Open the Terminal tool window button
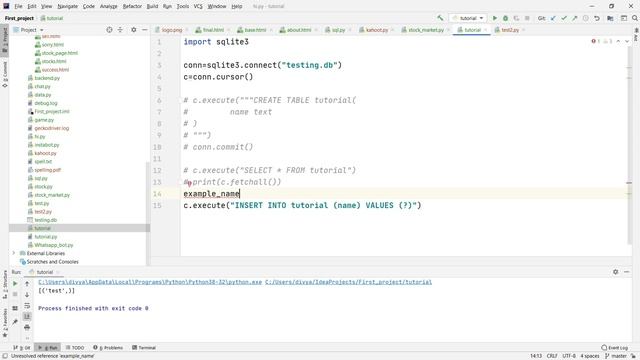Screen dimensions: 640x360 (144, 347)
